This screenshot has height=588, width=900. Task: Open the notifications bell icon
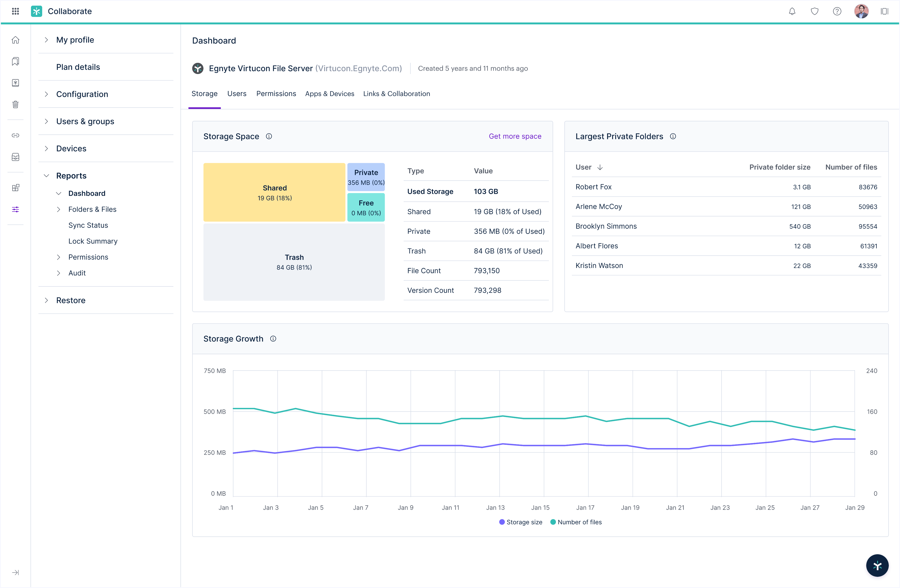[792, 11]
